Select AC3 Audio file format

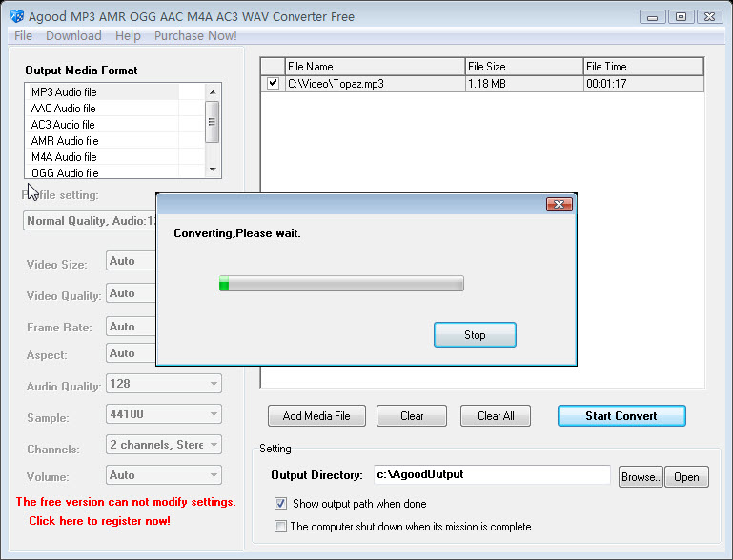pyautogui.click(x=114, y=125)
